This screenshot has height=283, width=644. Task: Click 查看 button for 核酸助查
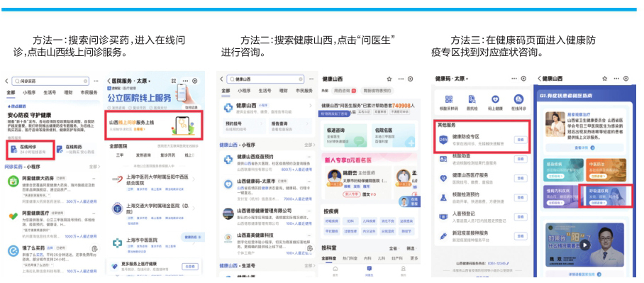coord(521,159)
